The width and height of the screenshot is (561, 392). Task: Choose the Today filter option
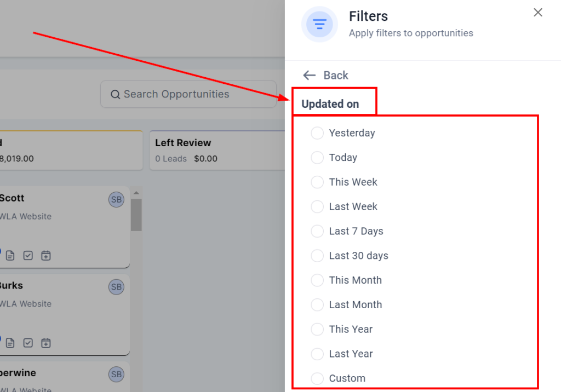pos(317,158)
